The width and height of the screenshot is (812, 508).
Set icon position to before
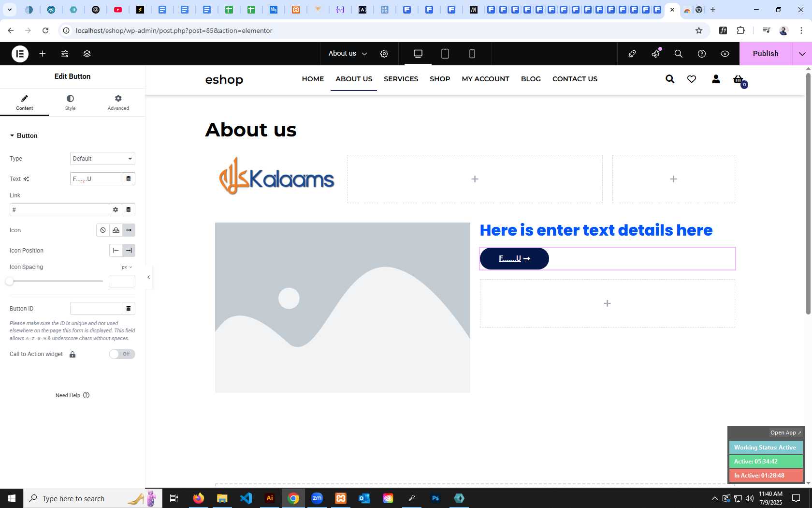[x=116, y=251]
